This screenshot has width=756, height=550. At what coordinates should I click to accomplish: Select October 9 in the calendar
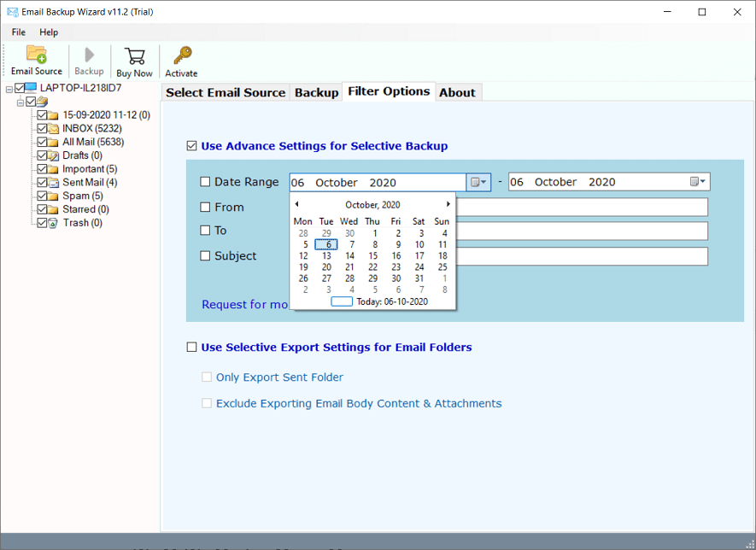(395, 243)
